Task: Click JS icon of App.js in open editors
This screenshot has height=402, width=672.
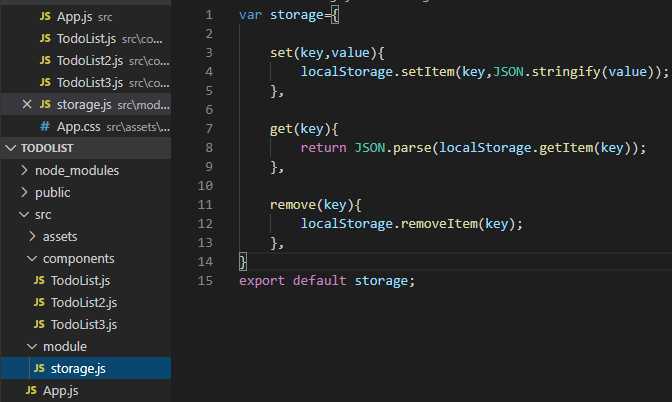Action: [x=45, y=17]
